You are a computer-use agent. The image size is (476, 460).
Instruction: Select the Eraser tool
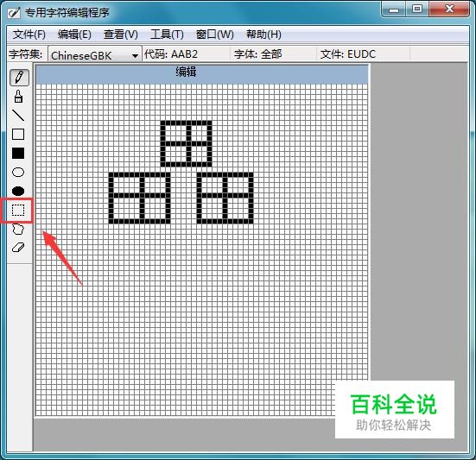[18, 248]
